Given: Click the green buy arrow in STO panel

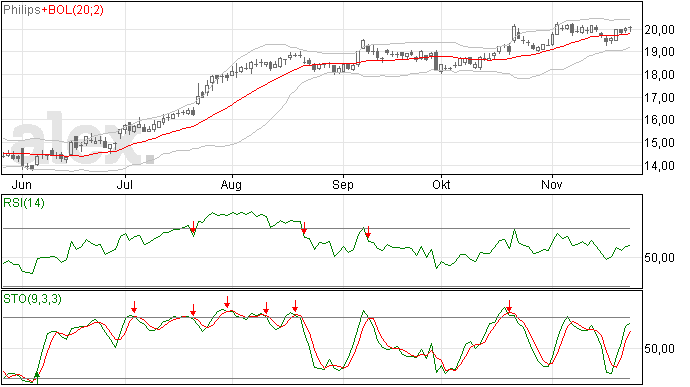Looking at the screenshot, I should pyautogui.click(x=37, y=377).
